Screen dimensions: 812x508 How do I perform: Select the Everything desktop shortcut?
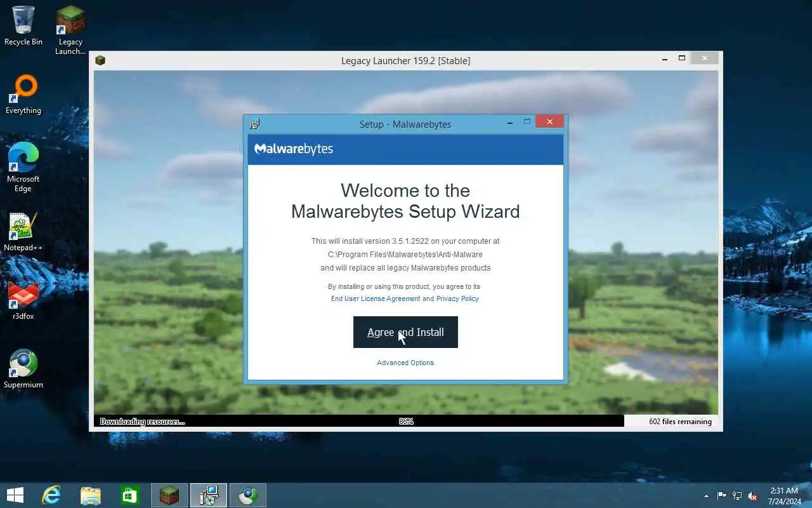[23, 95]
